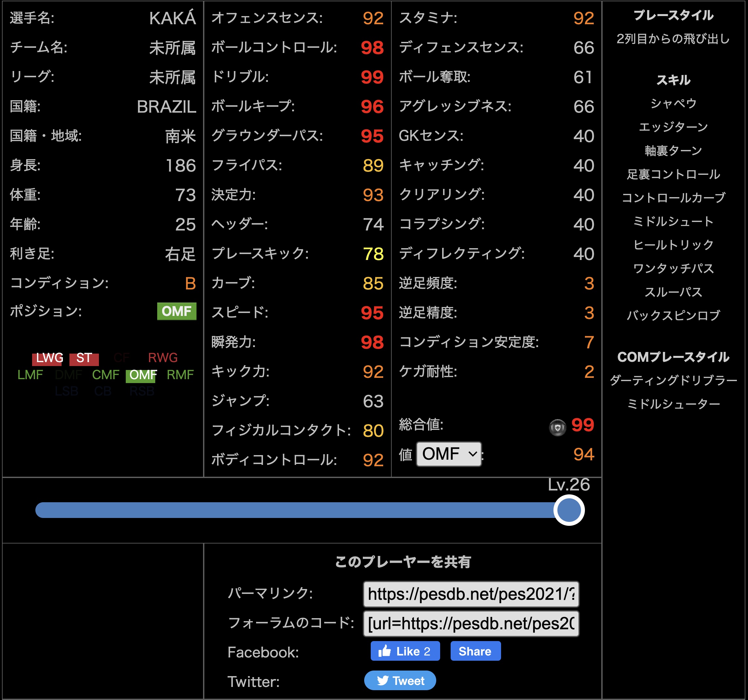Select the OMF position badge on the pitch map

pos(141,375)
